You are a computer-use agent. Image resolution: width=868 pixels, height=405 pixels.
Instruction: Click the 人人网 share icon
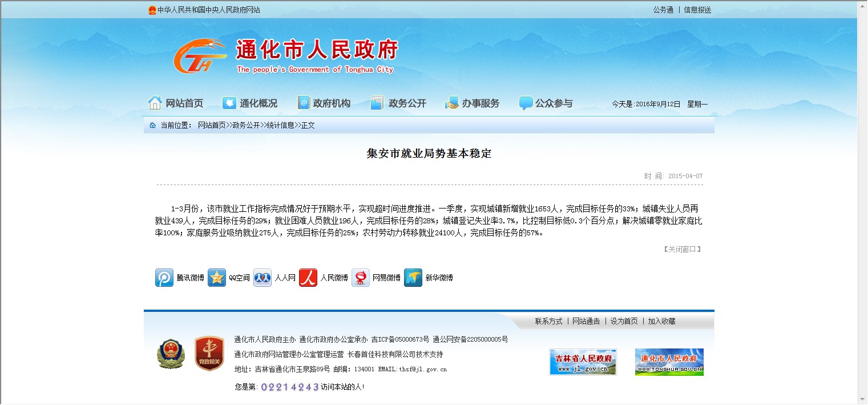tap(263, 278)
